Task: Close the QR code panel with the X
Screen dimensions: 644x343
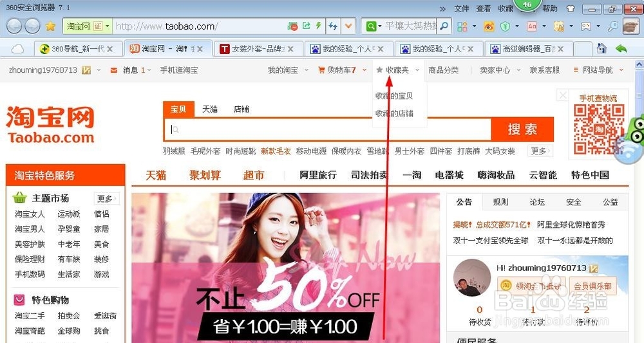Action: 563,96
